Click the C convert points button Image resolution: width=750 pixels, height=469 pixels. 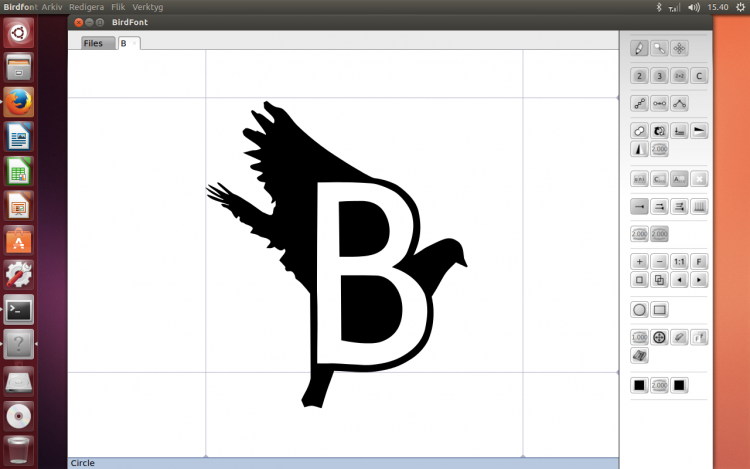(x=699, y=76)
